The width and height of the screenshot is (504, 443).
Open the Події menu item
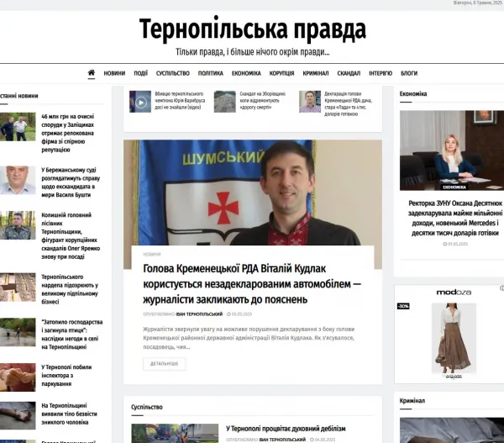click(x=140, y=73)
